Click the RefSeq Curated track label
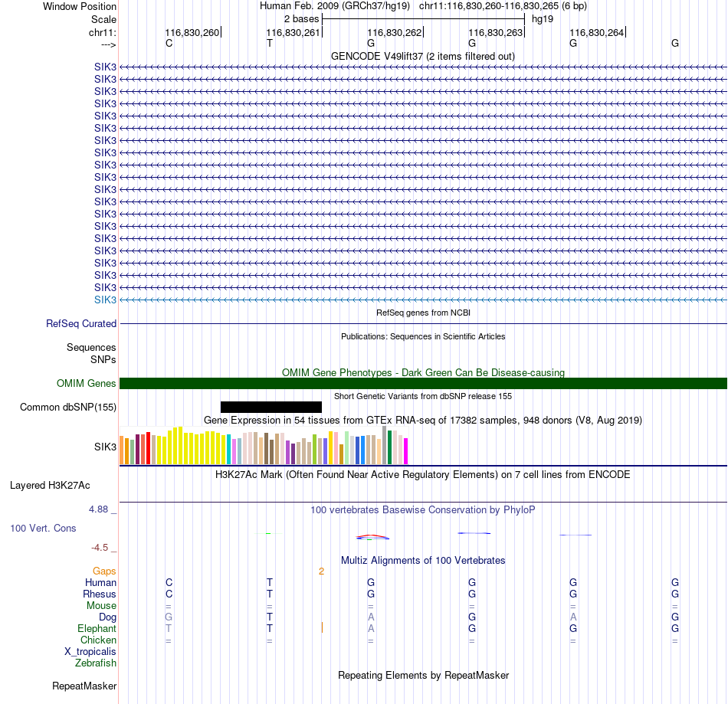728x704 pixels. 81,323
